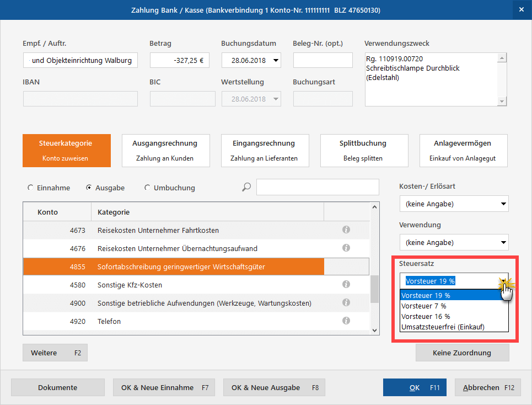Click info icon for Übernachtungsaufwand row
Screen dimensions: 532x405
pyautogui.click(x=346, y=248)
